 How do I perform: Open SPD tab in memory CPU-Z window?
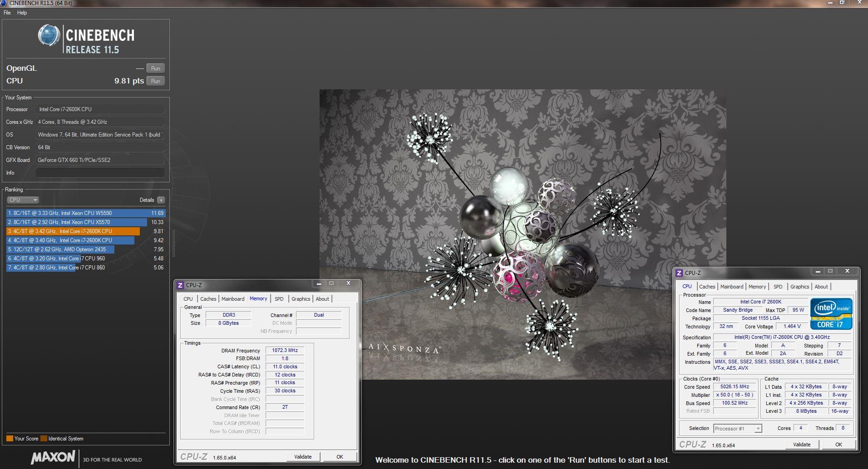(279, 299)
